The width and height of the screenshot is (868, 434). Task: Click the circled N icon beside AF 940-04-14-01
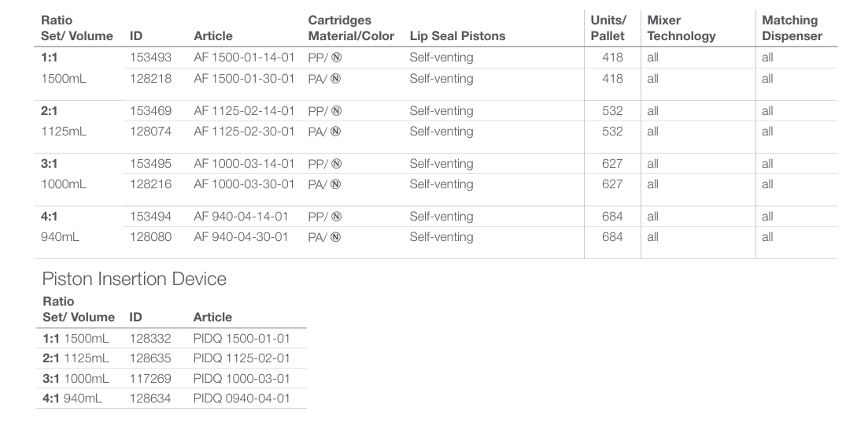tap(336, 217)
